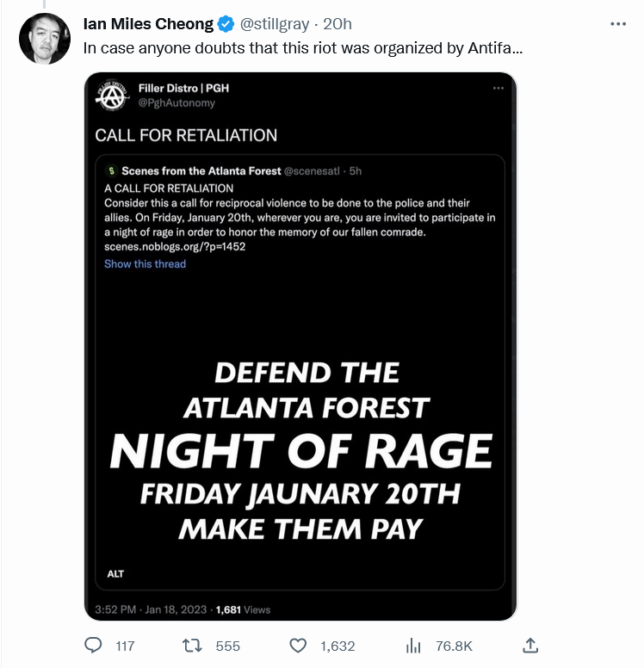Click the Scenes from the Atlanta Forest name
Screen dimensions: 644x668
(201, 171)
